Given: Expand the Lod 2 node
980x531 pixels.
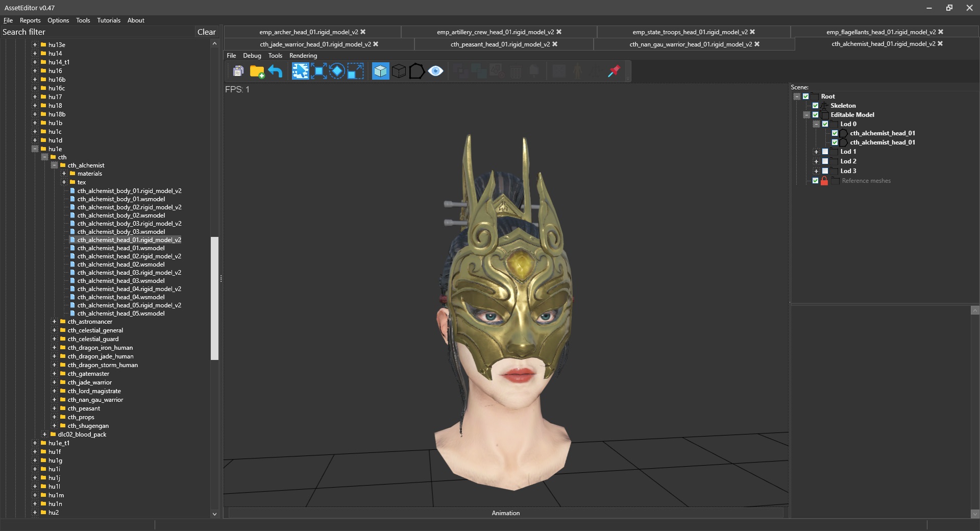Looking at the screenshot, I should (x=816, y=161).
